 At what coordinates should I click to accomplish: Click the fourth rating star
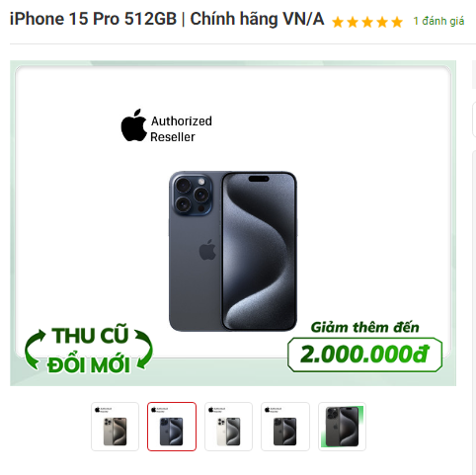(382, 22)
